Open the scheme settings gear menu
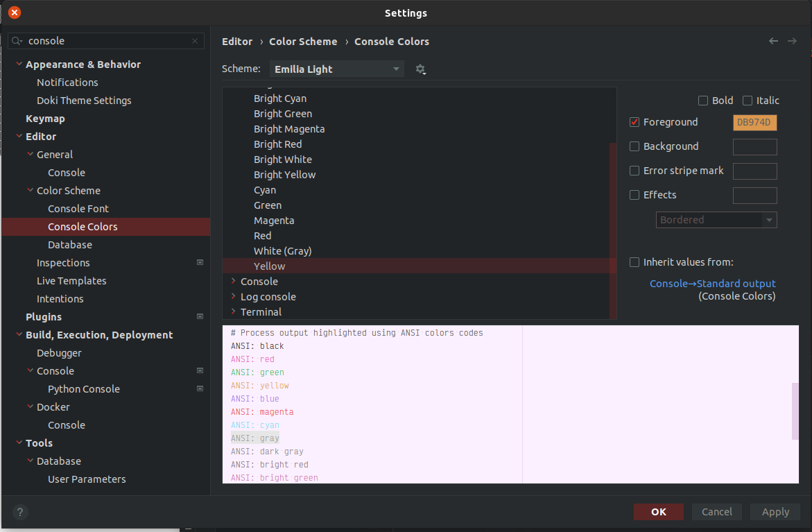 point(421,69)
